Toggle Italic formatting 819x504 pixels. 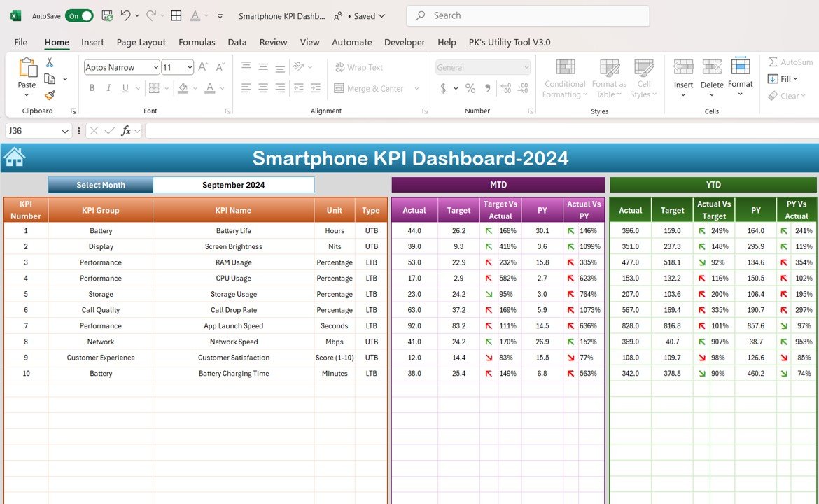coord(108,88)
